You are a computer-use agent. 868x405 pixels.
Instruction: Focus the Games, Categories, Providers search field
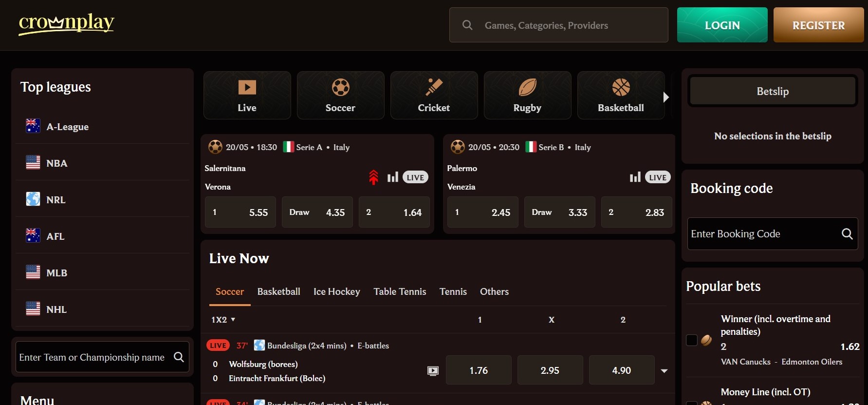[559, 25]
